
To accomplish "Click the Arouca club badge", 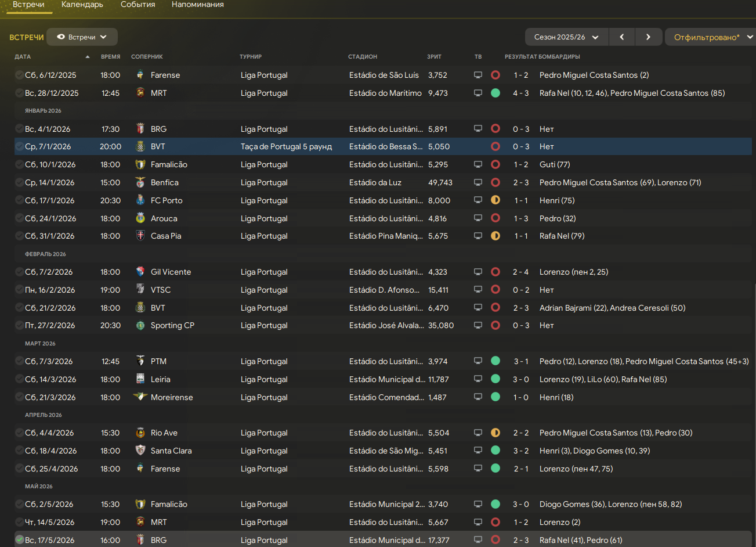I will coord(140,218).
